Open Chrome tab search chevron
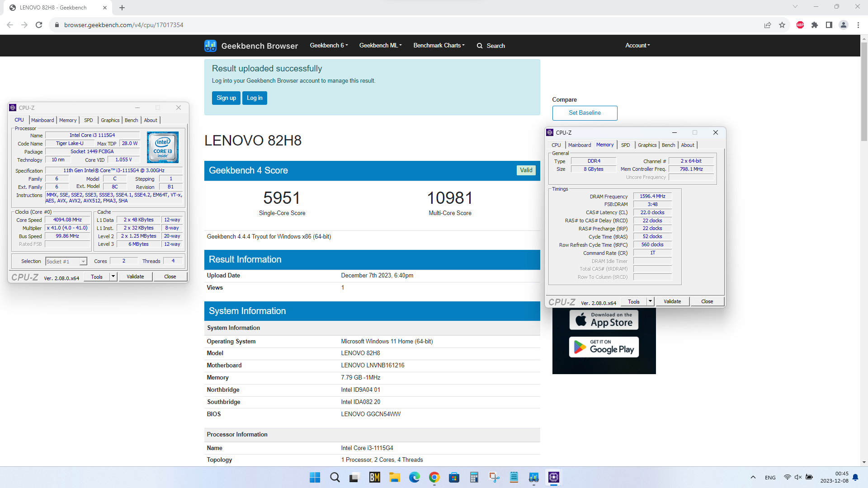 pos(795,7)
